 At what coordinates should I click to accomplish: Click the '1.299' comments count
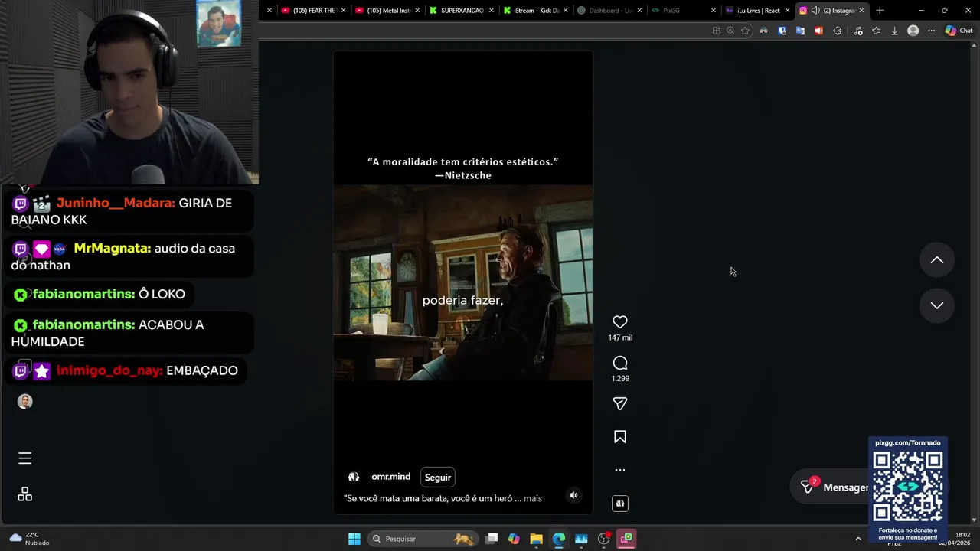620,378
